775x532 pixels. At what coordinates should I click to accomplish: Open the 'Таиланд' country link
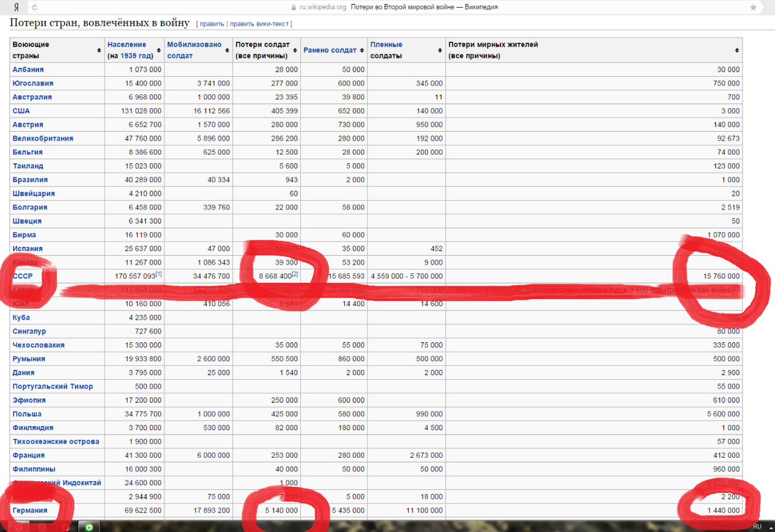point(28,166)
